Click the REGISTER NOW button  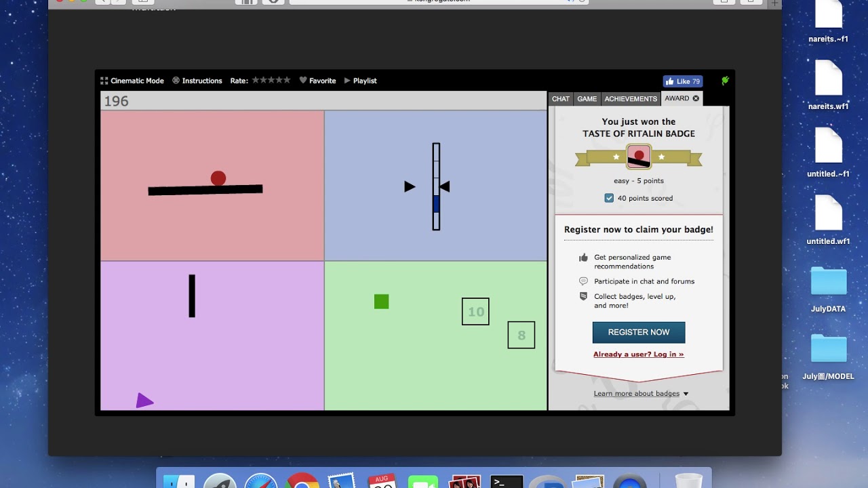639,332
